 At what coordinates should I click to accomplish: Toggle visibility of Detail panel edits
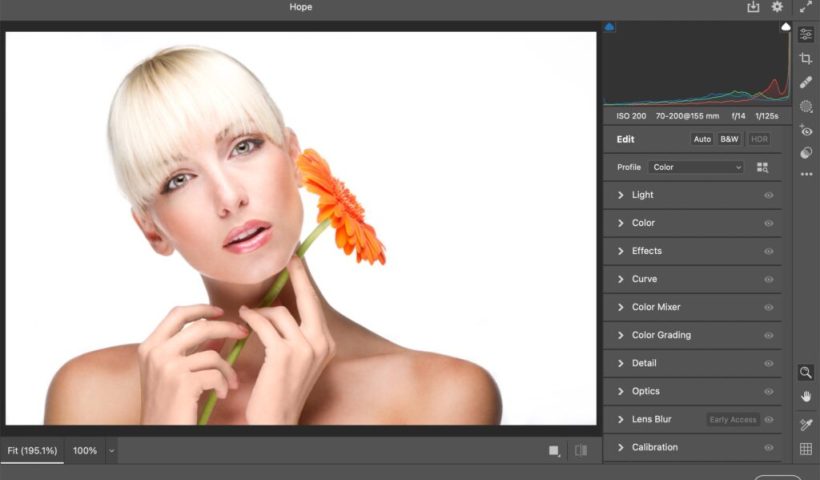769,363
